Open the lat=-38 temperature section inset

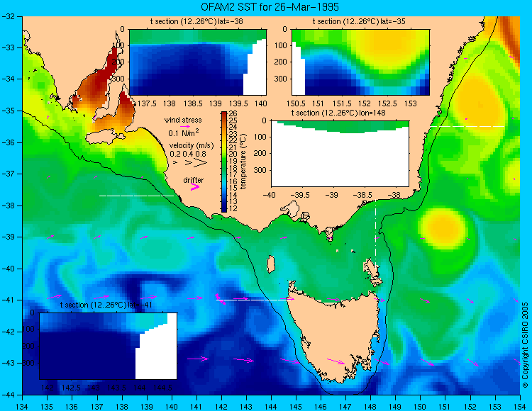point(198,62)
